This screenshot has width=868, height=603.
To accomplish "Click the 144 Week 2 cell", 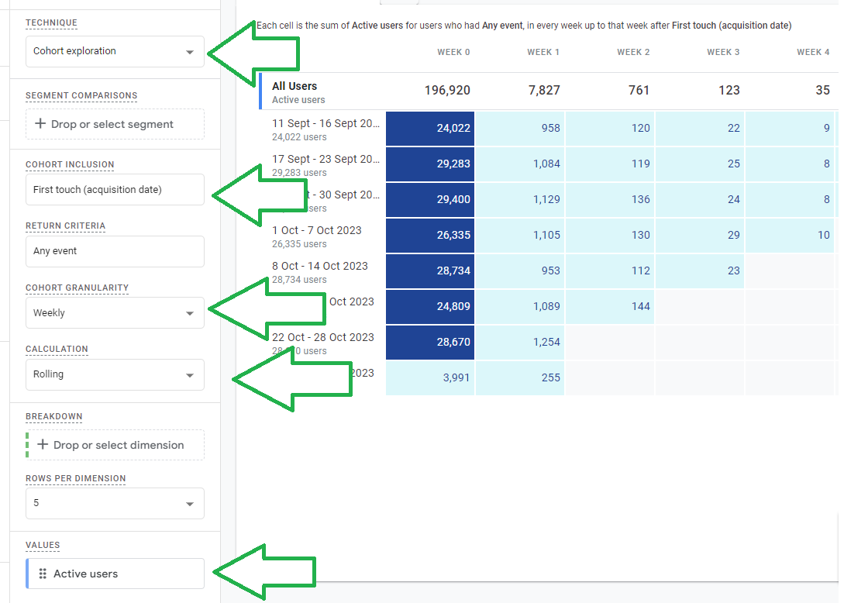I will pyautogui.click(x=610, y=307).
